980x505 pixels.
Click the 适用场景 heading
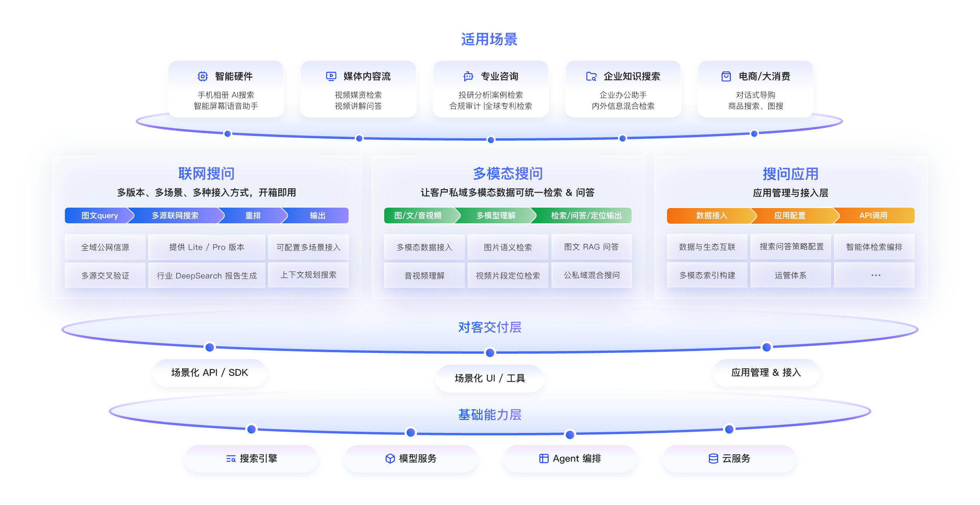point(490,39)
